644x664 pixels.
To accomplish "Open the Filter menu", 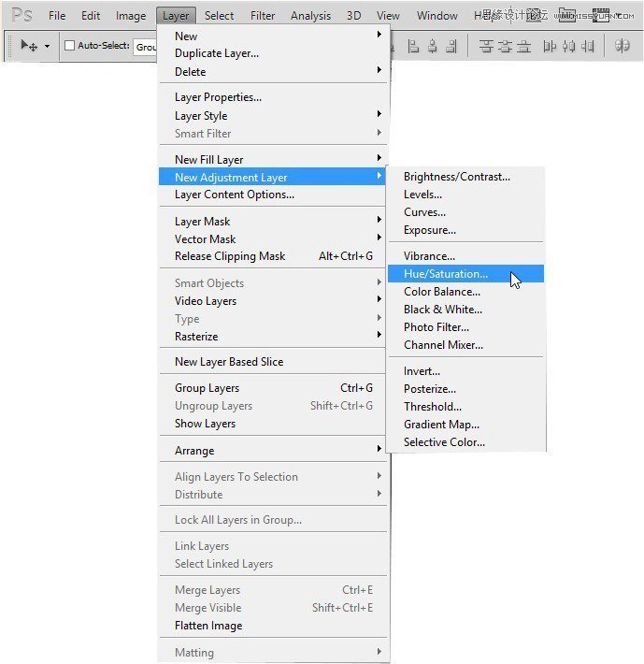I will point(263,16).
